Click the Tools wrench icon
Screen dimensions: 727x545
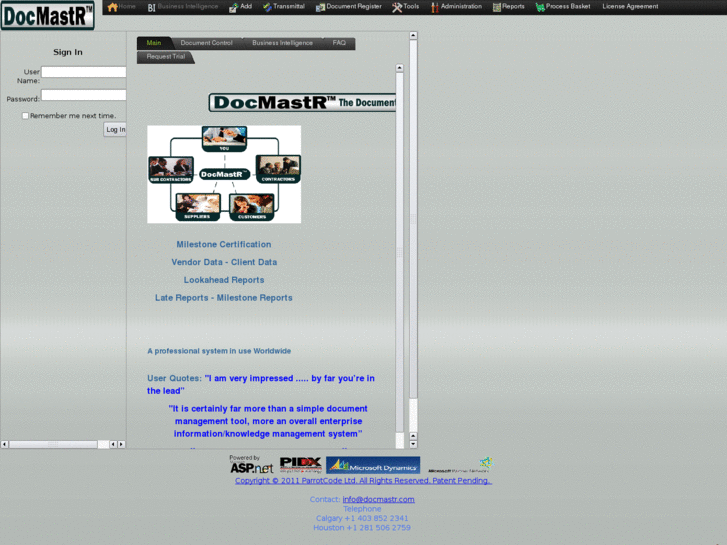[397, 7]
